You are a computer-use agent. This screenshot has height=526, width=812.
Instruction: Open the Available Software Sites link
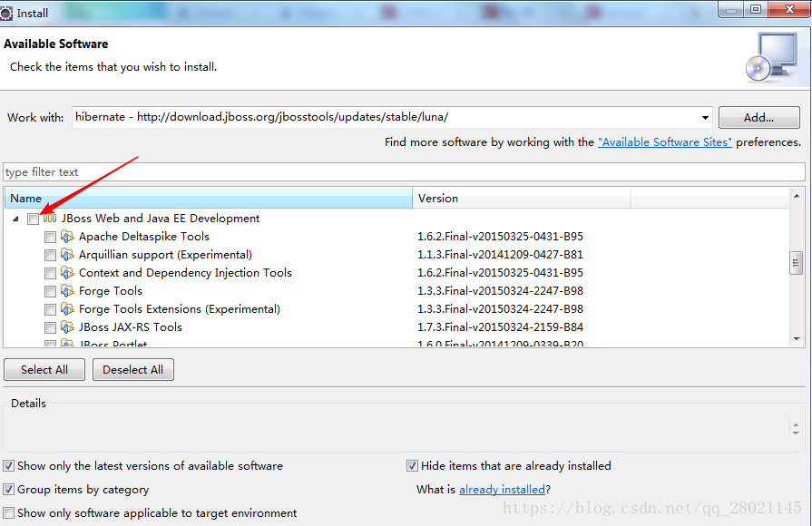(x=665, y=142)
